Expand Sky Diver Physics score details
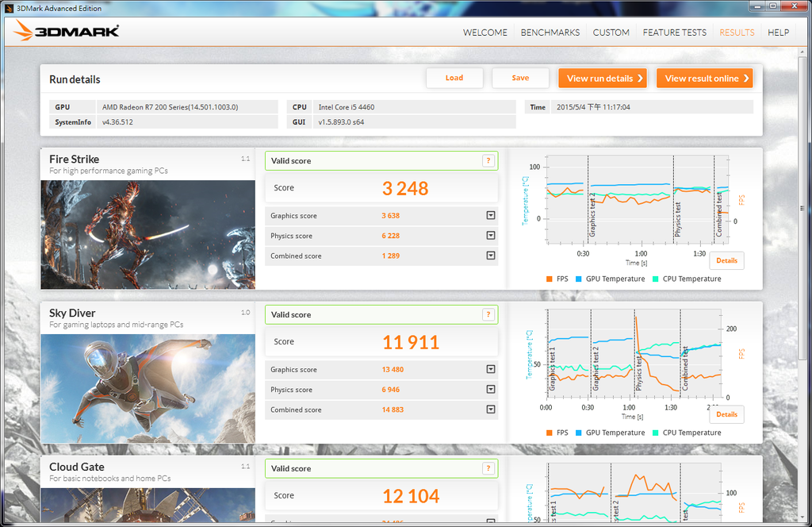 (491, 390)
